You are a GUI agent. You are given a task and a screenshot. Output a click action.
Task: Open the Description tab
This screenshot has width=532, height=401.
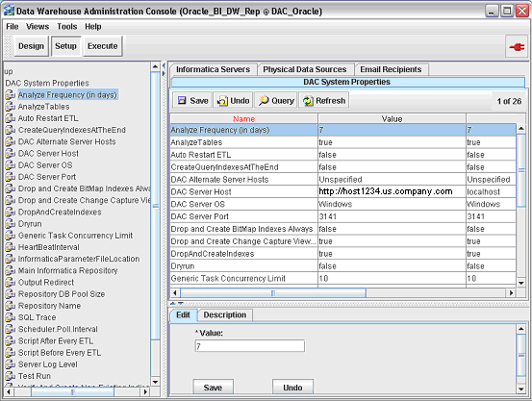[x=224, y=314]
